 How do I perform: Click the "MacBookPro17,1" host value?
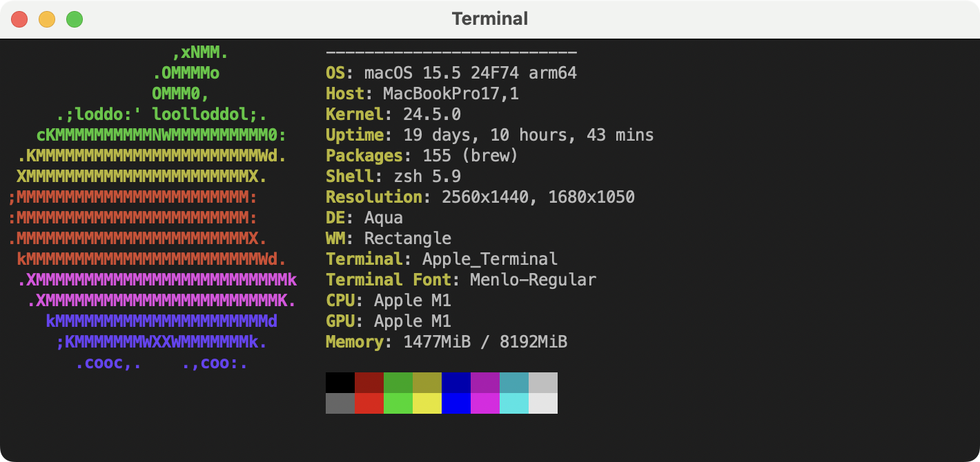[451, 94]
